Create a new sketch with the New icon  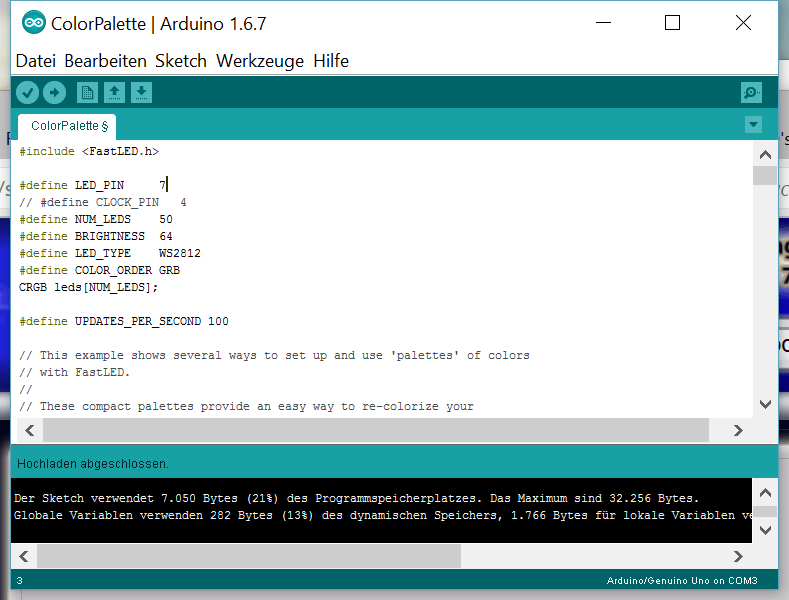click(x=87, y=93)
